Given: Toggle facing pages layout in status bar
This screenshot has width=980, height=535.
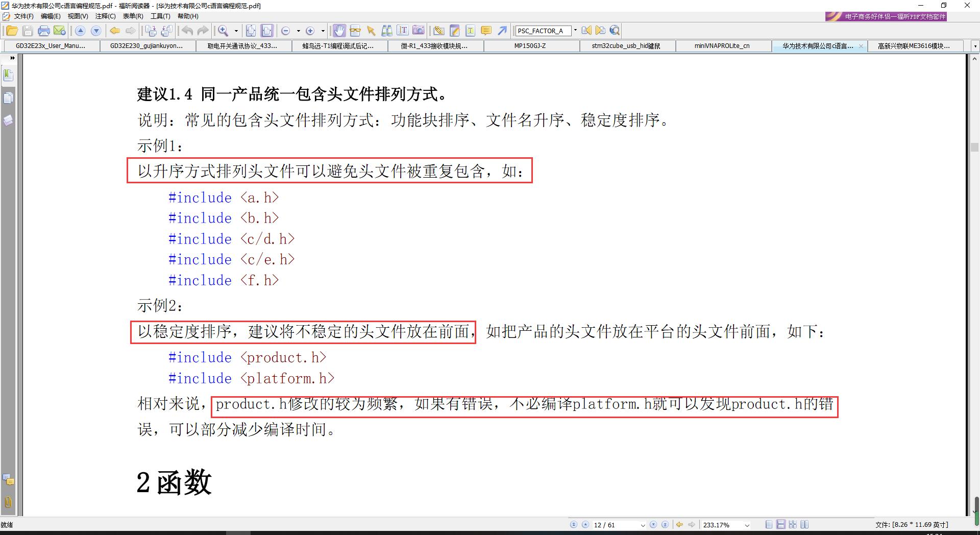Looking at the screenshot, I should [804, 524].
